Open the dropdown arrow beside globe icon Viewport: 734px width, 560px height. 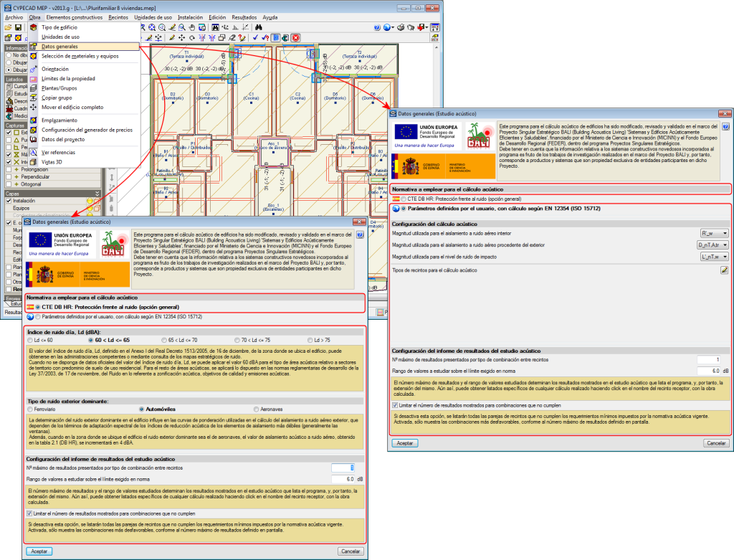(x=392, y=28)
